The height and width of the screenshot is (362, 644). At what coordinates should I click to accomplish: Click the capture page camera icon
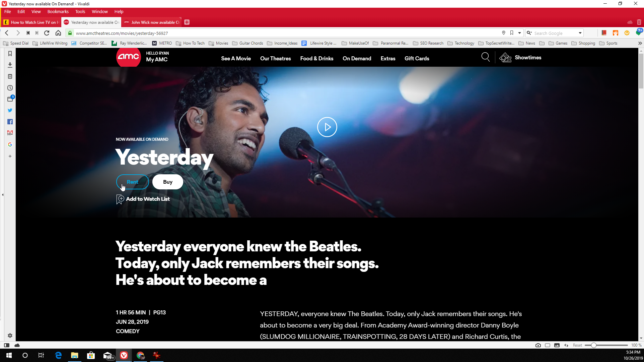click(538, 345)
